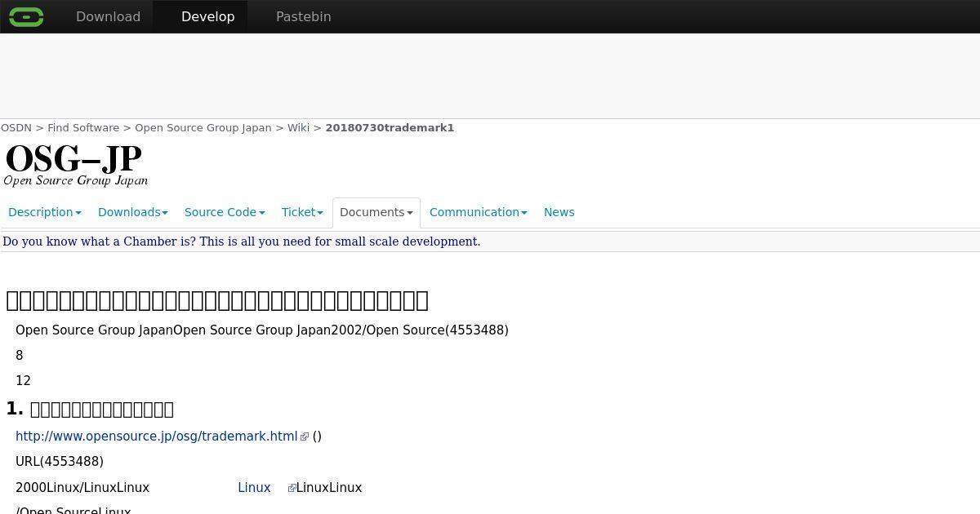This screenshot has height=514, width=980.
Task: Open opensource.jp trademark.html link
Action: [157, 436]
